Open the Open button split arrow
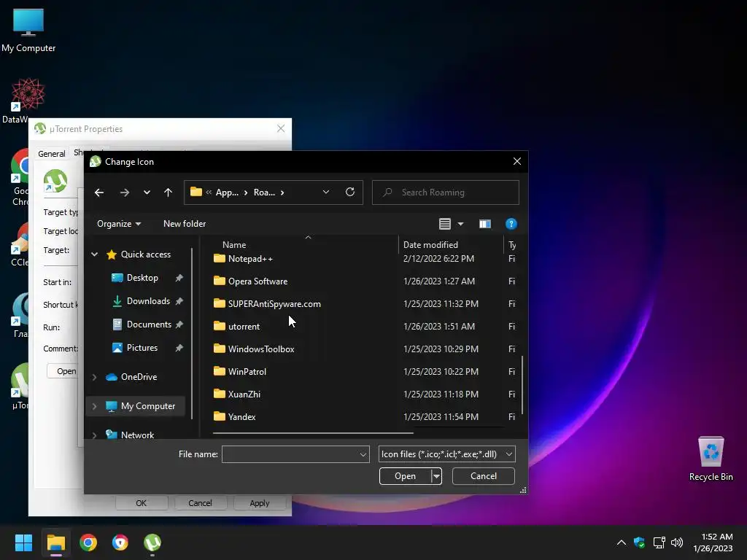 click(436, 476)
